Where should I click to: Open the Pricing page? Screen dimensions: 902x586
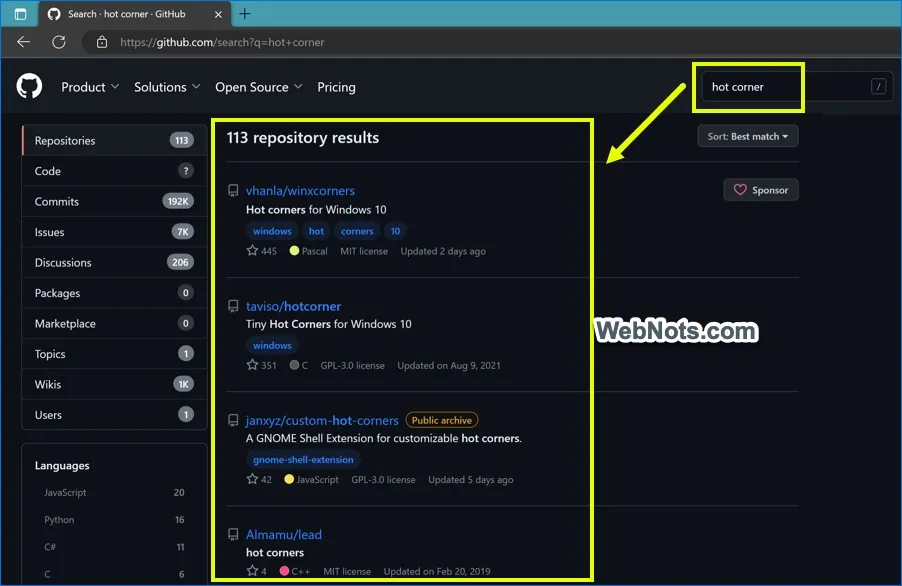coord(336,87)
